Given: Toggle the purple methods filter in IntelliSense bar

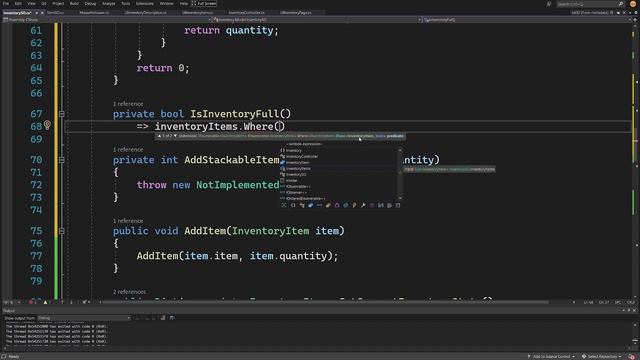Looking at the screenshot, I should 372,205.
